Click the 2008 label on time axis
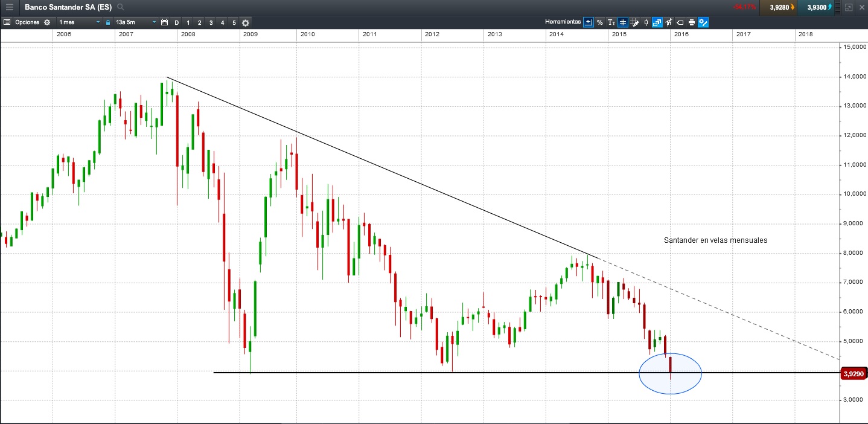Screen dimensions: 868x424 [x=188, y=34]
